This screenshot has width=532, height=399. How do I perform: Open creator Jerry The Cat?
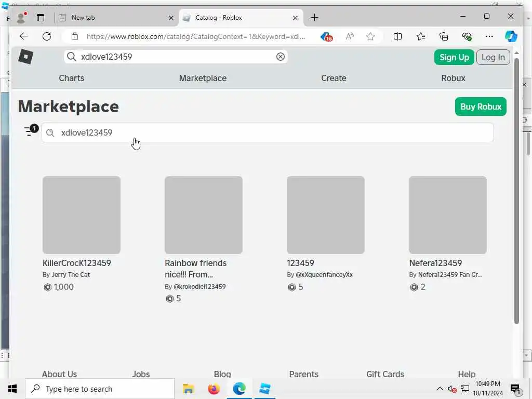(x=71, y=274)
